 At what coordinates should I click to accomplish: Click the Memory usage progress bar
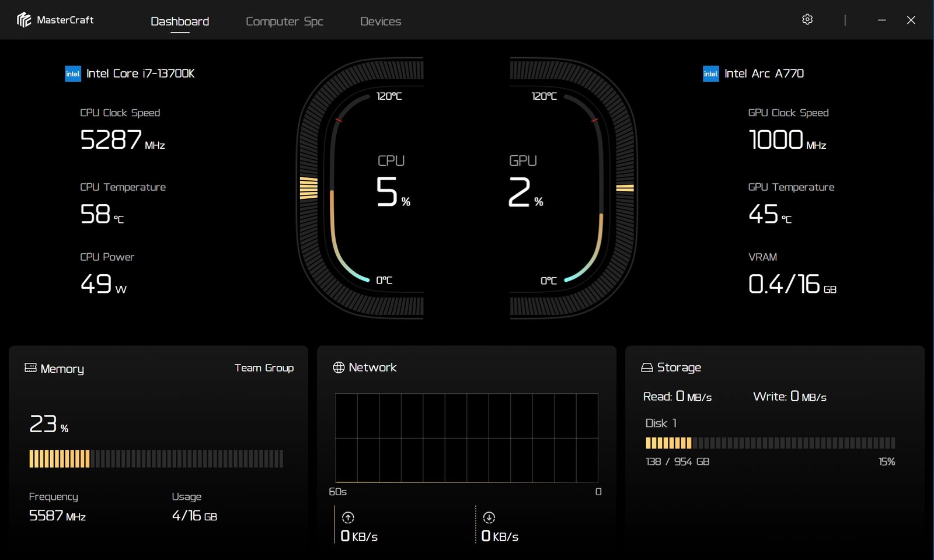(156, 459)
